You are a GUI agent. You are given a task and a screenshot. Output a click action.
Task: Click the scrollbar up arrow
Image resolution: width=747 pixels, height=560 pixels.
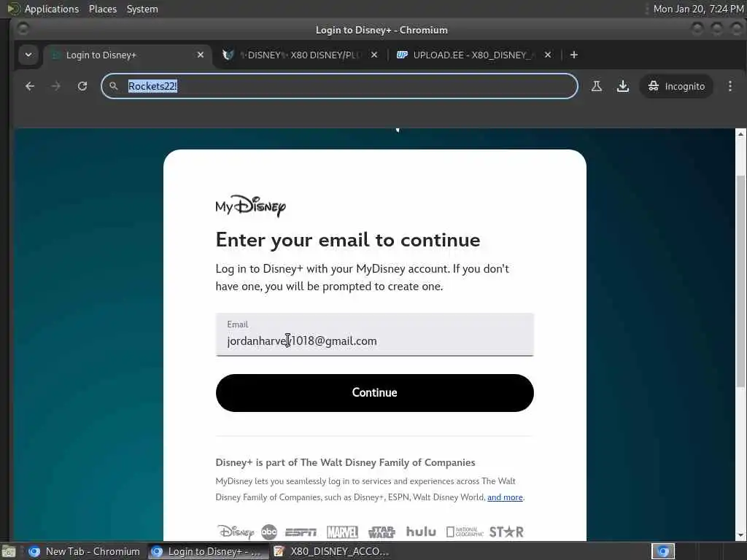(x=740, y=134)
